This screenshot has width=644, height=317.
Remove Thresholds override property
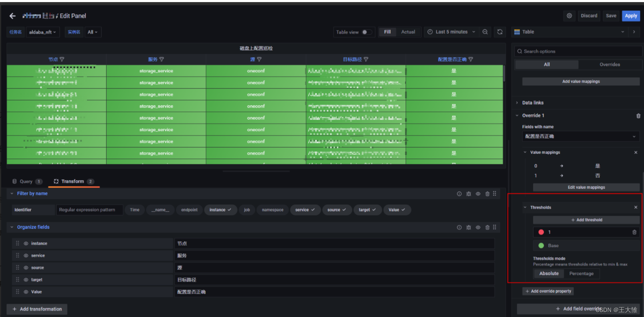pos(636,207)
